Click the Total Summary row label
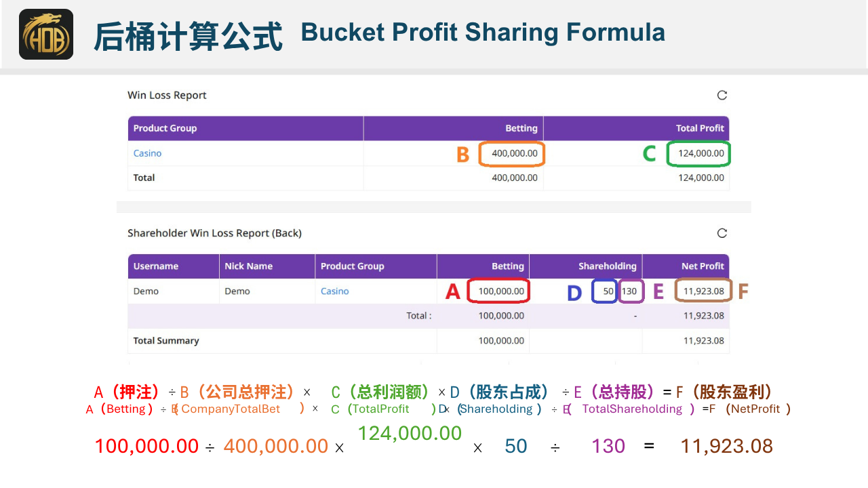 tap(166, 341)
